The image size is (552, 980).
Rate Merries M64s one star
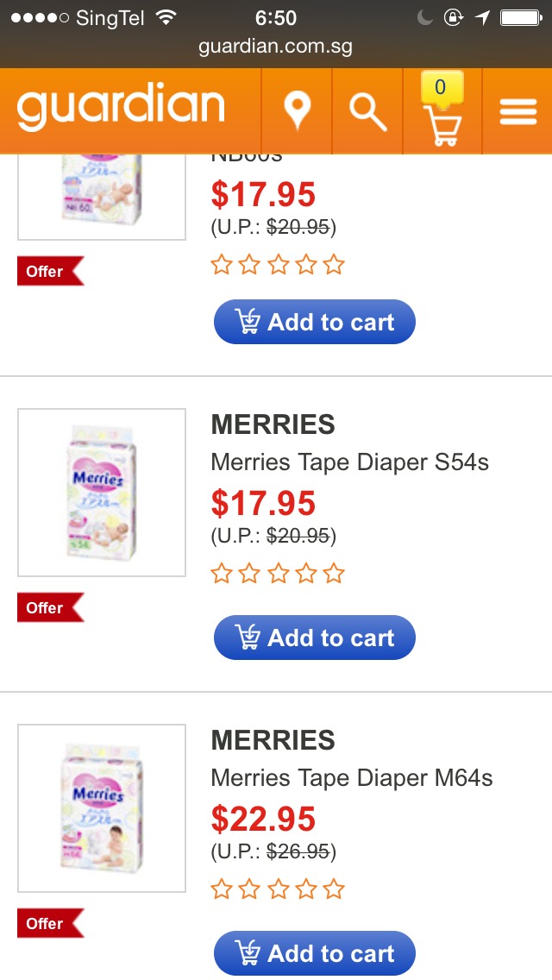pyautogui.click(x=222, y=889)
